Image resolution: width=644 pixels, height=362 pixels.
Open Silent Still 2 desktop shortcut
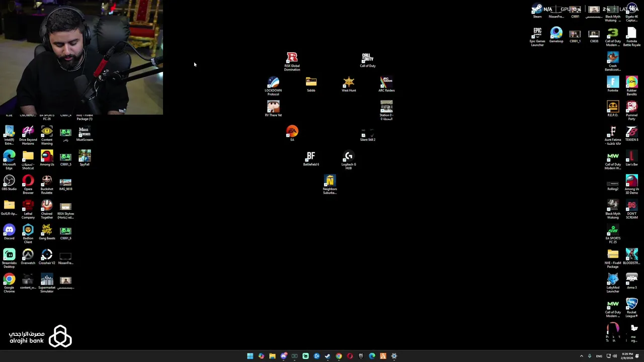pos(367,134)
